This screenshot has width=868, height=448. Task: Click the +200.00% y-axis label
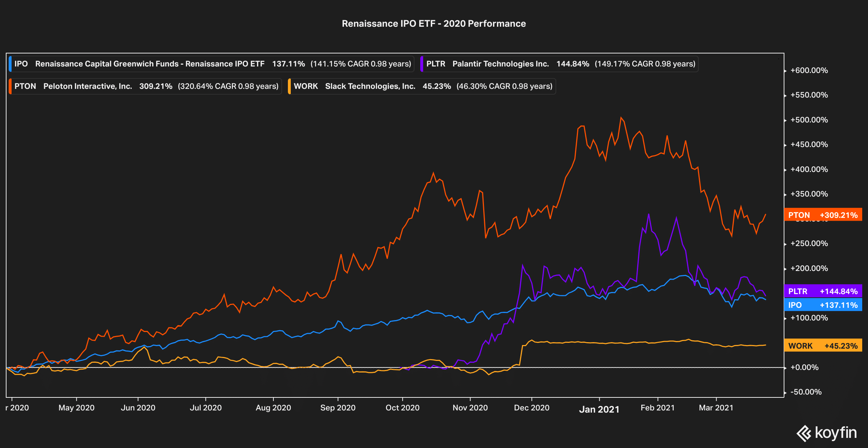pyautogui.click(x=809, y=268)
